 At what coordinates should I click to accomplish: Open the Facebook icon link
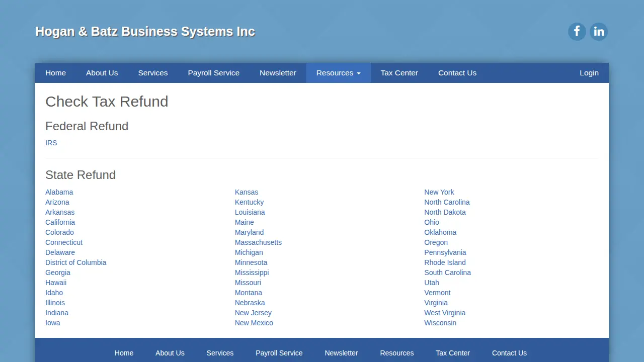577,32
